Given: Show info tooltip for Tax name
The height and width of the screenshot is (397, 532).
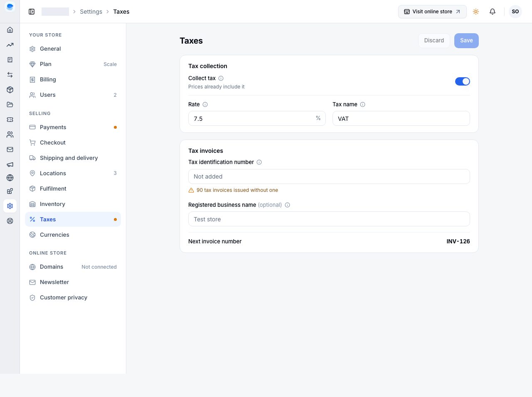Looking at the screenshot, I should [362, 104].
